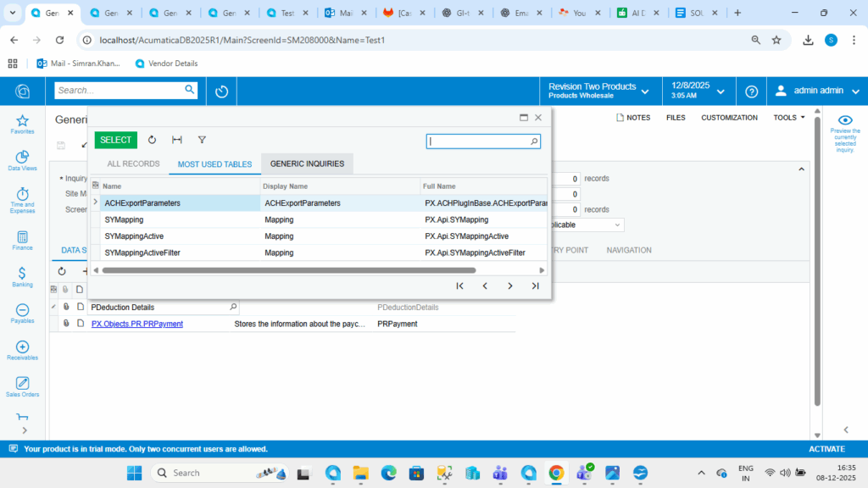Open the Banking workspace icon
The height and width of the screenshot is (488, 868).
(x=22, y=277)
